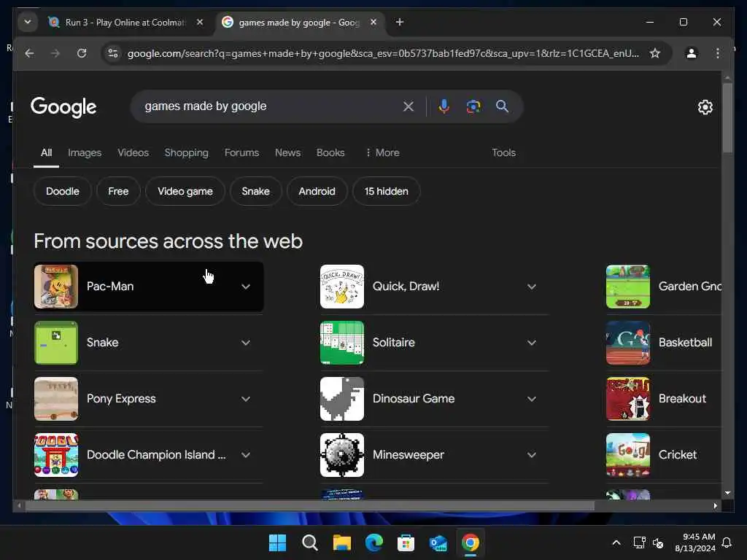Select the All results tab
The image size is (747, 560).
[46, 153]
